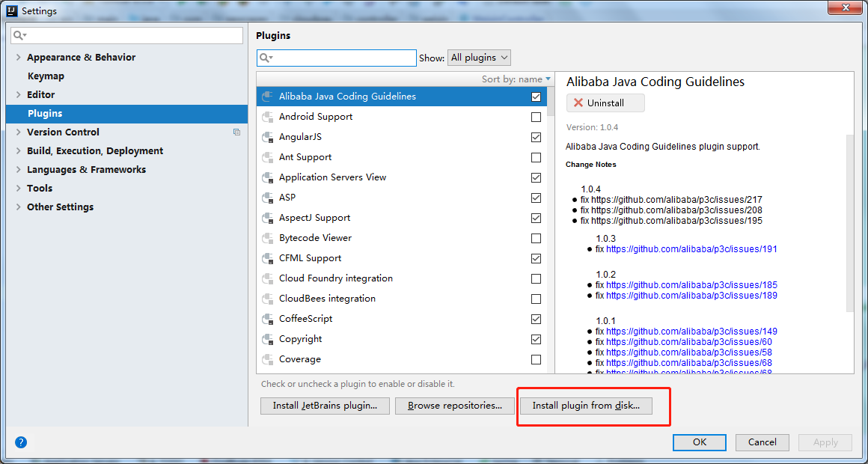The image size is (868, 464).
Task: Confirm with the OK button
Action: (x=699, y=442)
